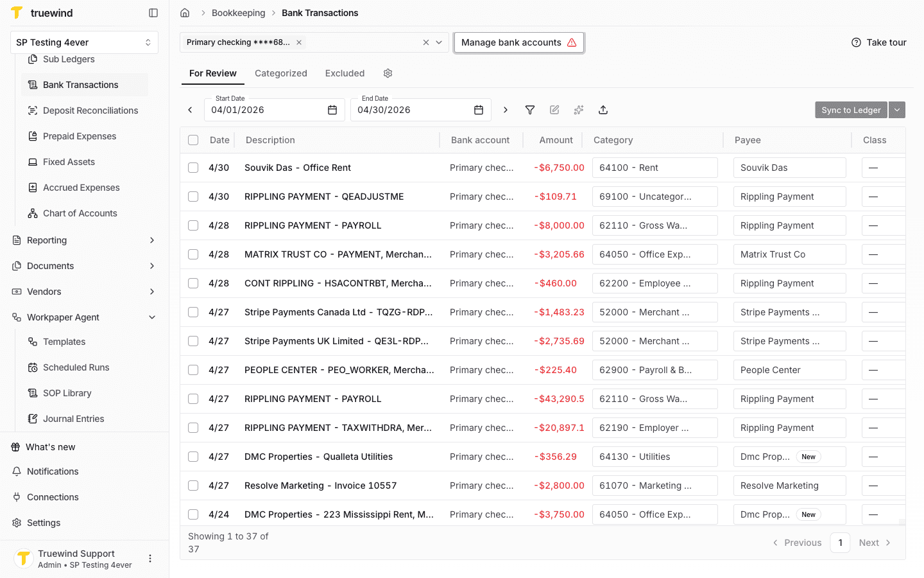Open Start Date calendar picker icon
This screenshot has height=578, width=924.
click(332, 110)
